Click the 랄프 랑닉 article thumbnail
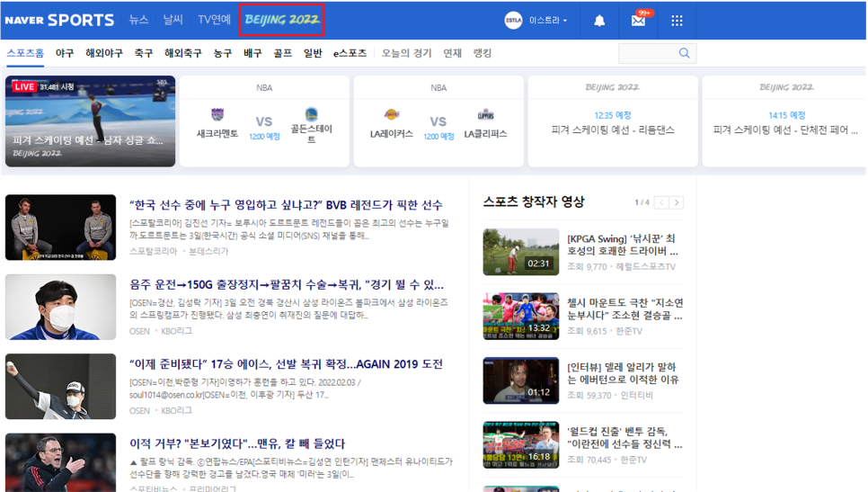The width and height of the screenshot is (868, 492). (61, 462)
